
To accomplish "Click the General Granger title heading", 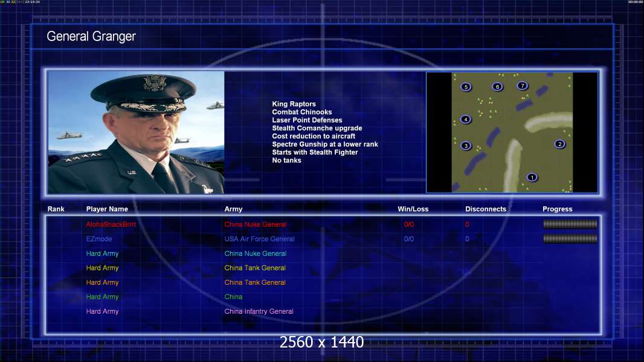I will (x=91, y=36).
